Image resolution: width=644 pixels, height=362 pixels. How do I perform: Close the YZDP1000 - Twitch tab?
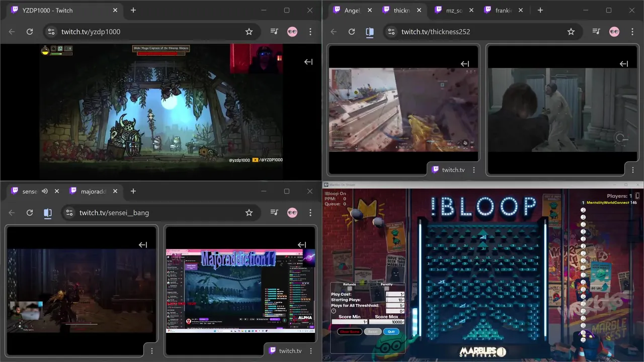click(115, 10)
